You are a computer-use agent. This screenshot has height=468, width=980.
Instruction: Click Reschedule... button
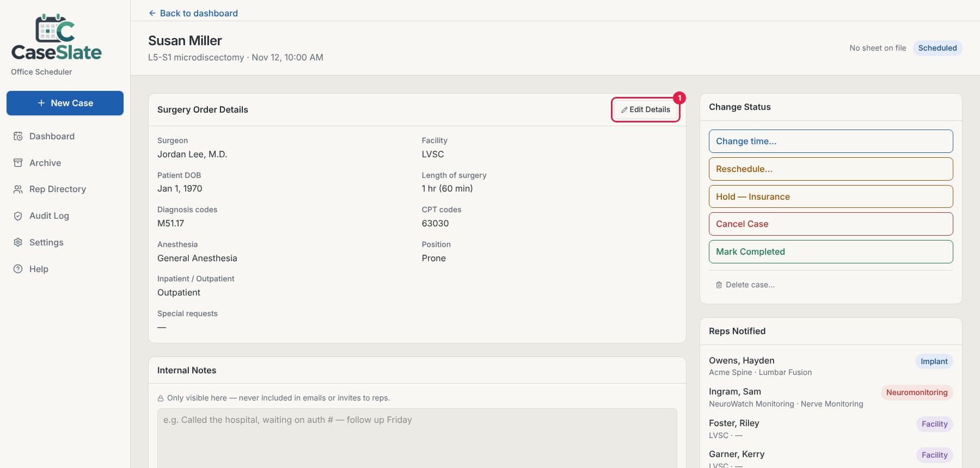[831, 169]
